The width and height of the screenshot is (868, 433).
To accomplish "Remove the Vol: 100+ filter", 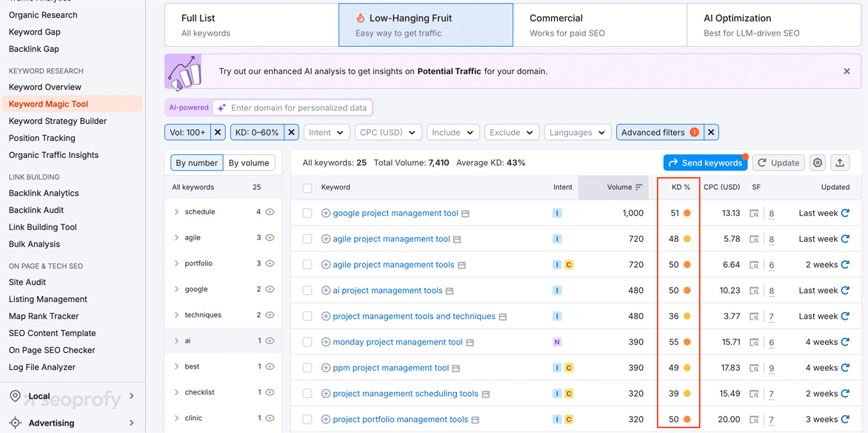I will (x=218, y=133).
